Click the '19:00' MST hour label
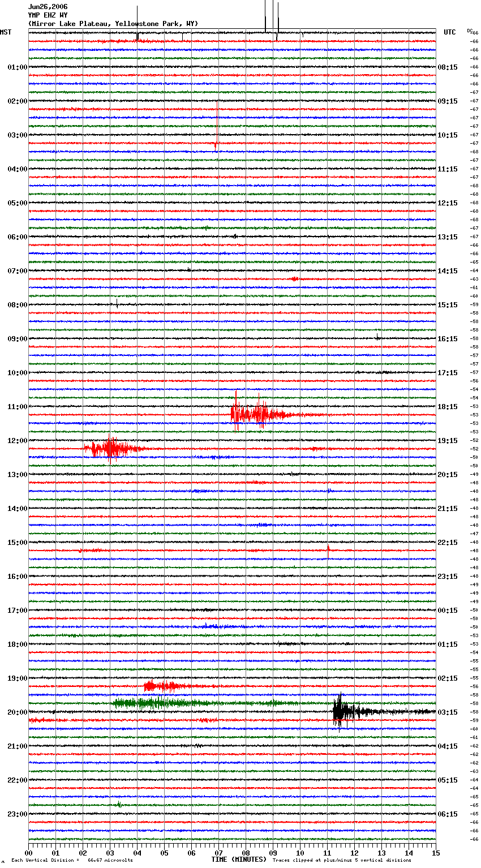The image size is (481, 868). (x=18, y=678)
